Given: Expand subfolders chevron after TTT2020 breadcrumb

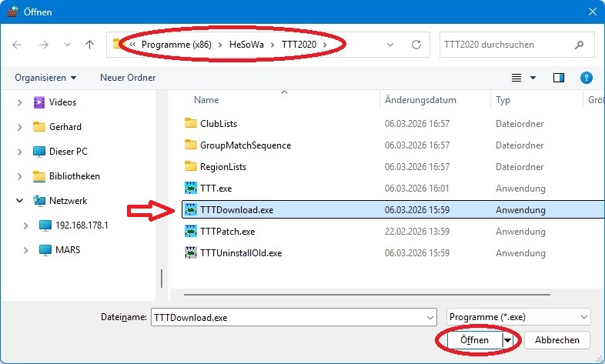Looking at the screenshot, I should (x=325, y=45).
